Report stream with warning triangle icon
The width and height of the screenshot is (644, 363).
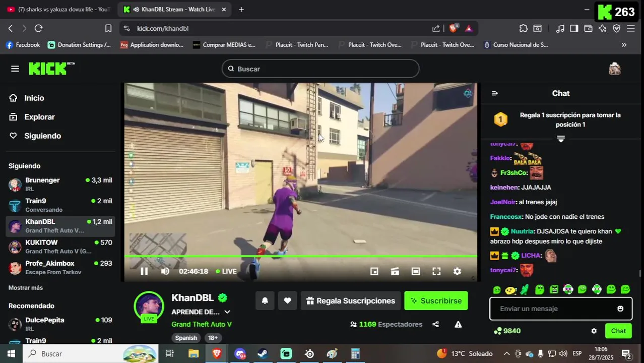click(458, 324)
